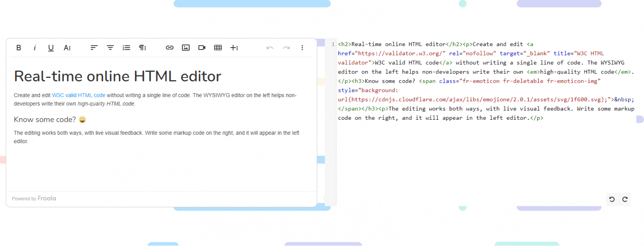Undo last edit in WYSIWYG editor
Image resolution: width=644 pixels, height=246 pixels.
pos(270,48)
